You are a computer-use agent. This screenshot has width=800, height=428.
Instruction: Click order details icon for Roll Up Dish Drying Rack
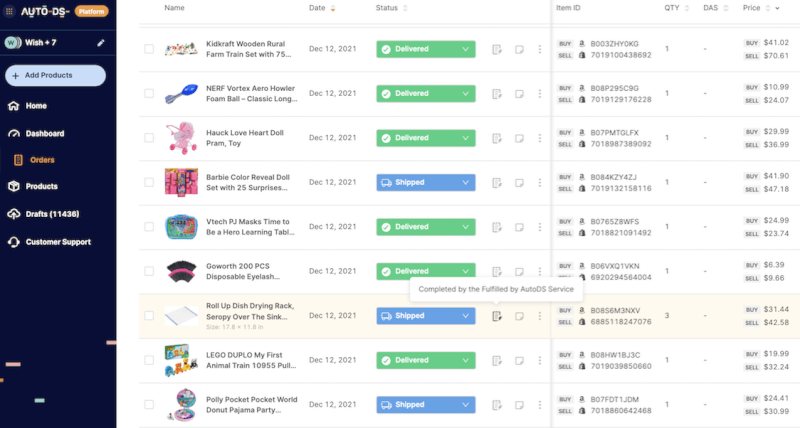[x=497, y=316]
